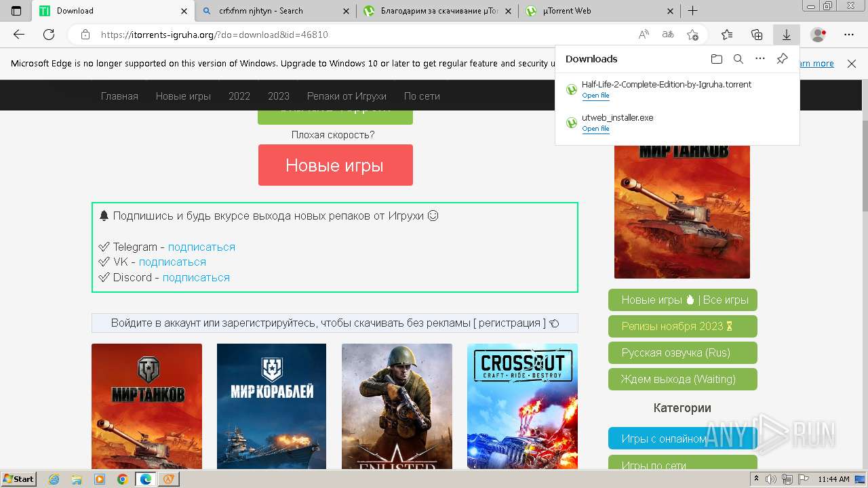Open Enlisted game thumbnail
The image size is (868, 488).
[397, 406]
